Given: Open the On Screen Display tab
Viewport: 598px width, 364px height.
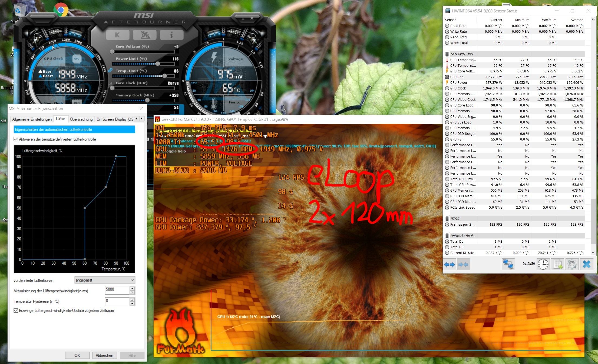Looking at the screenshot, I should pos(115,119).
